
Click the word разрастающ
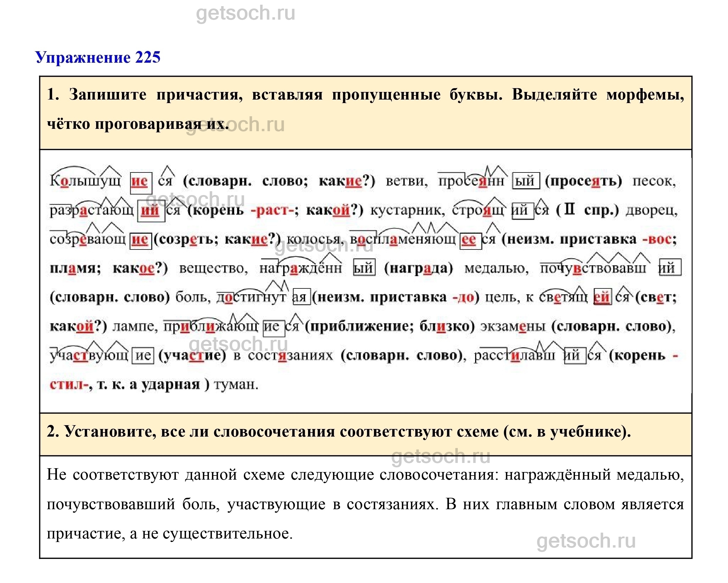tap(91, 211)
